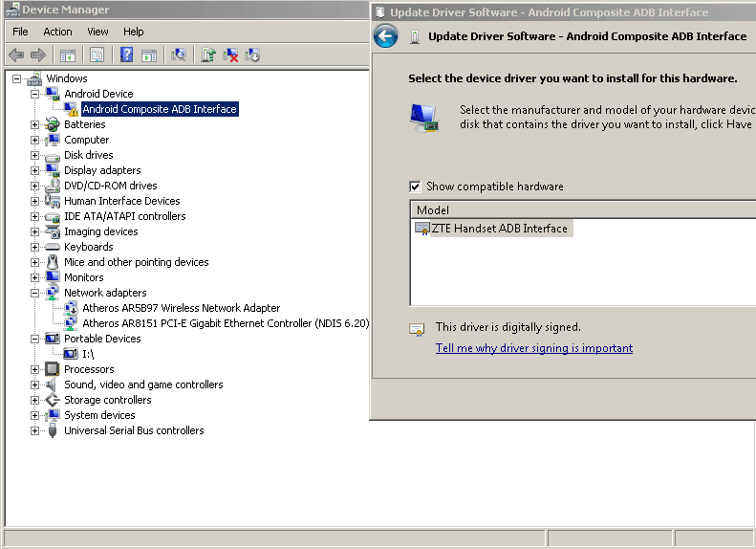Open the View menu
756x549 pixels.
click(x=97, y=32)
